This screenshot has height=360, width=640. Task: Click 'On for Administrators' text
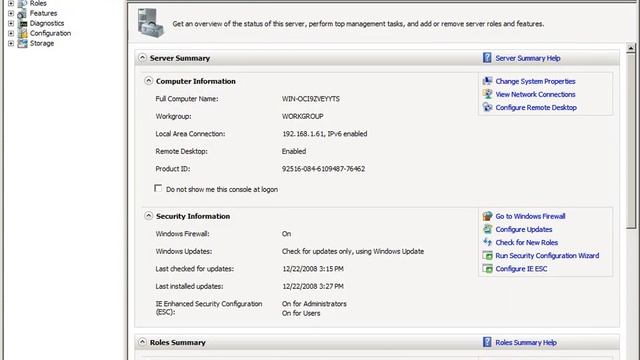pyautogui.click(x=314, y=304)
